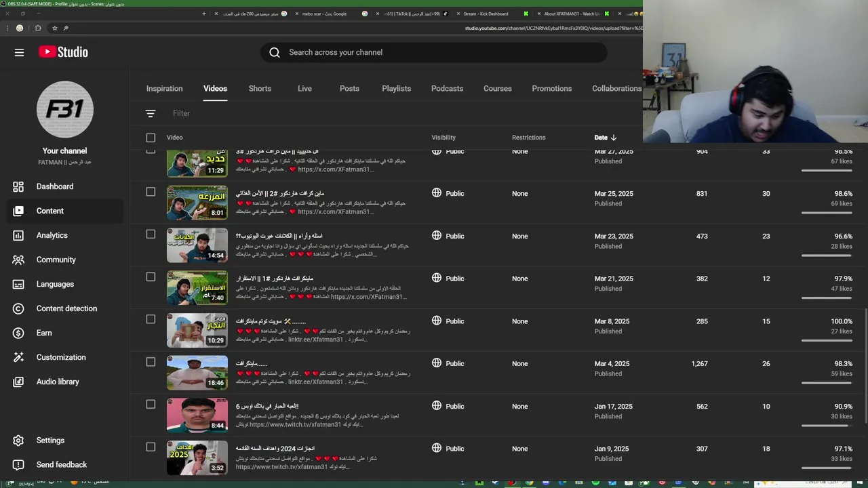Click the search magnifier icon
The width and height of the screenshot is (868, 488).
coord(275,52)
